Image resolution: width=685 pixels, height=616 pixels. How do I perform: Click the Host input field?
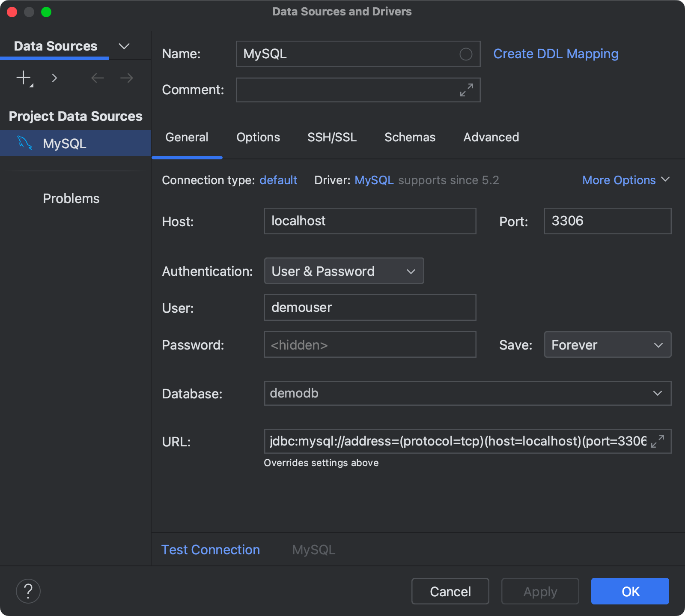tap(369, 221)
